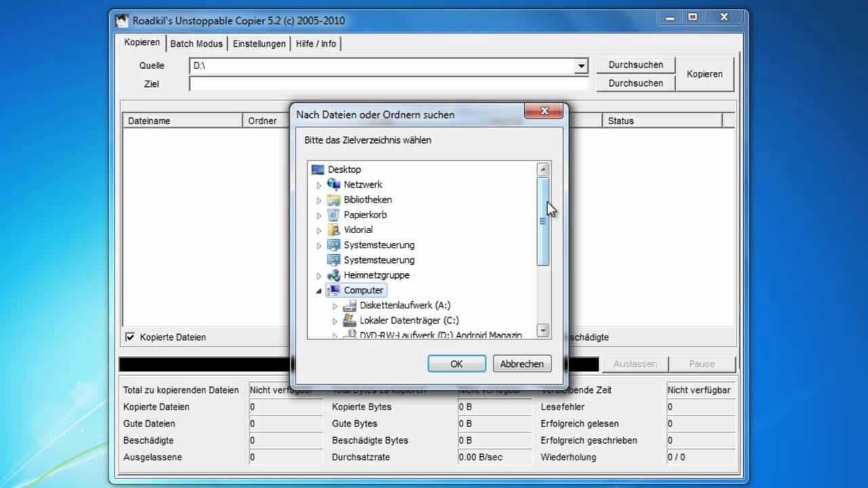Expand the Heimnetzgruppe tree node

point(319,276)
